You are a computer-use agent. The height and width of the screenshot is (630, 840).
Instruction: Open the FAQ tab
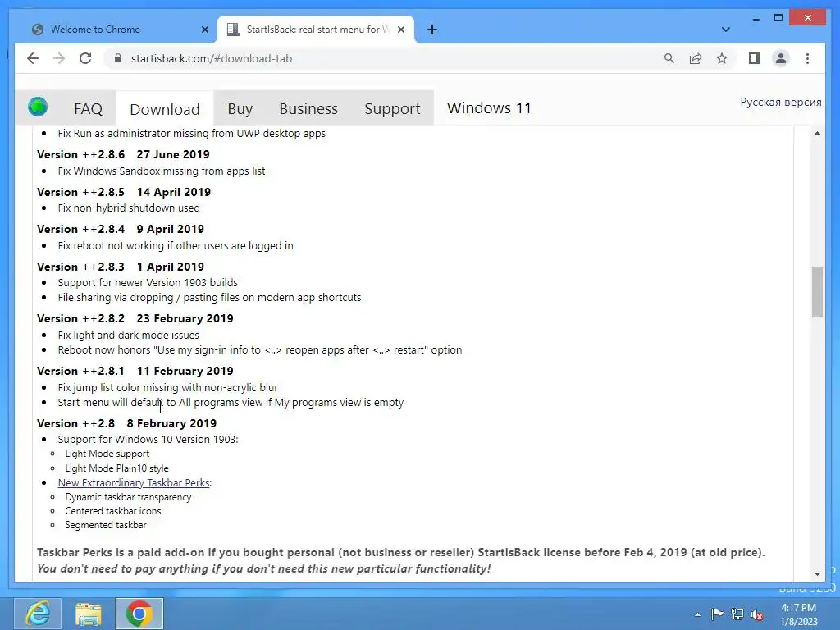point(88,109)
